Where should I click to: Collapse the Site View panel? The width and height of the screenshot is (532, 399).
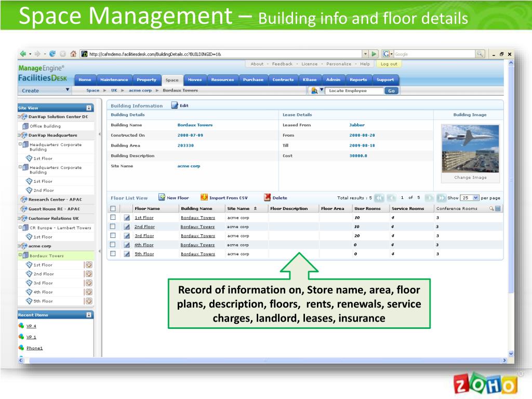(x=89, y=108)
